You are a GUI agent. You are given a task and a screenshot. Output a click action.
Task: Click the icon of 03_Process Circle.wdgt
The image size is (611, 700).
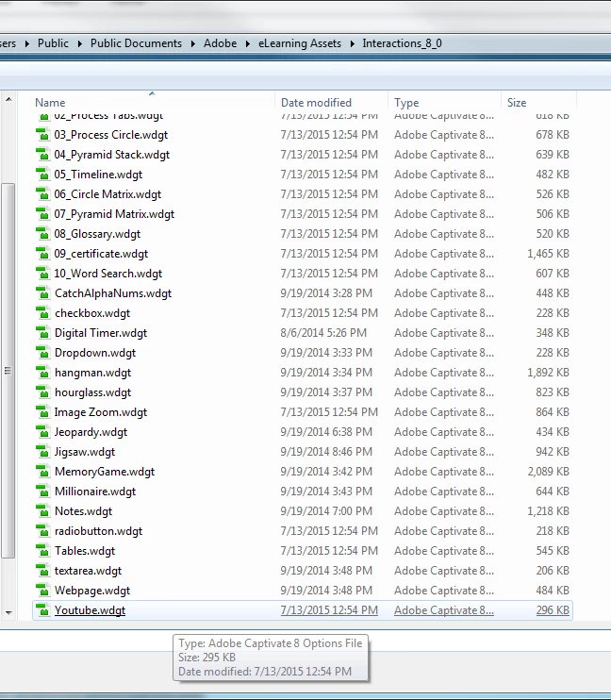(42, 135)
